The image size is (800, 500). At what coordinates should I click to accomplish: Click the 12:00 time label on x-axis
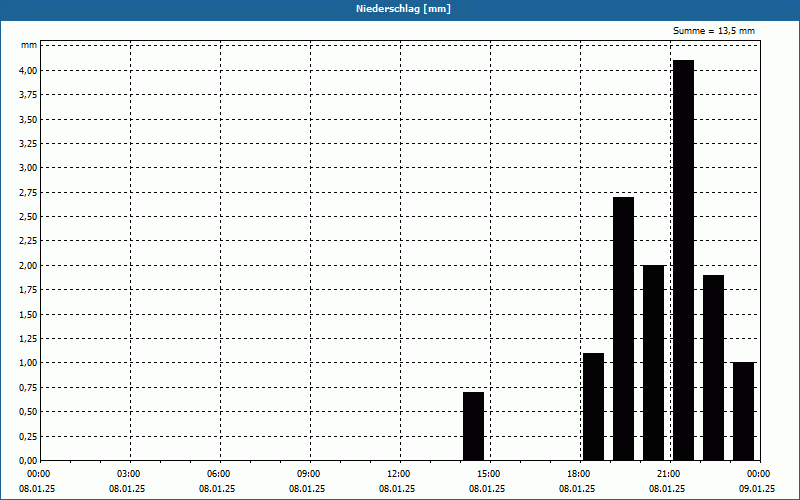tap(398, 474)
